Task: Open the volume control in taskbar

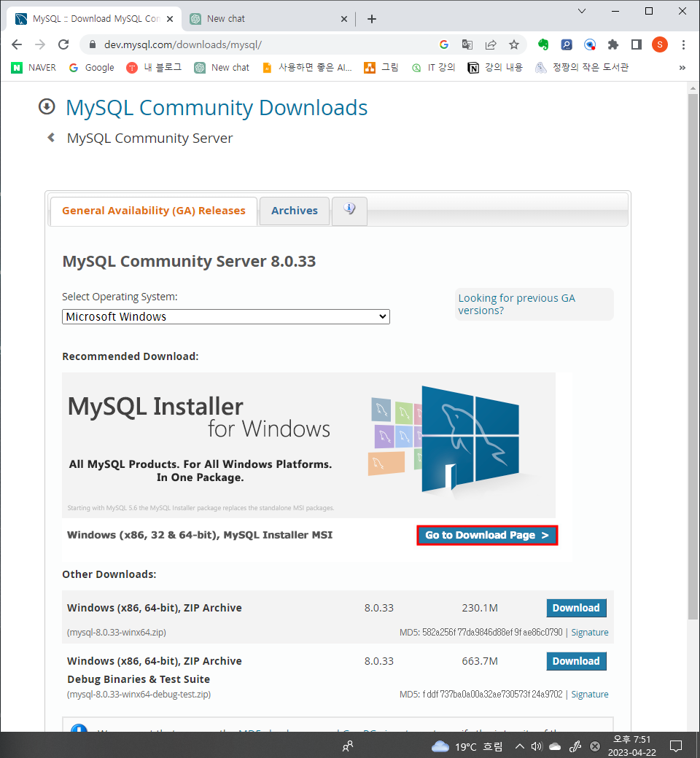Action: 537,746
